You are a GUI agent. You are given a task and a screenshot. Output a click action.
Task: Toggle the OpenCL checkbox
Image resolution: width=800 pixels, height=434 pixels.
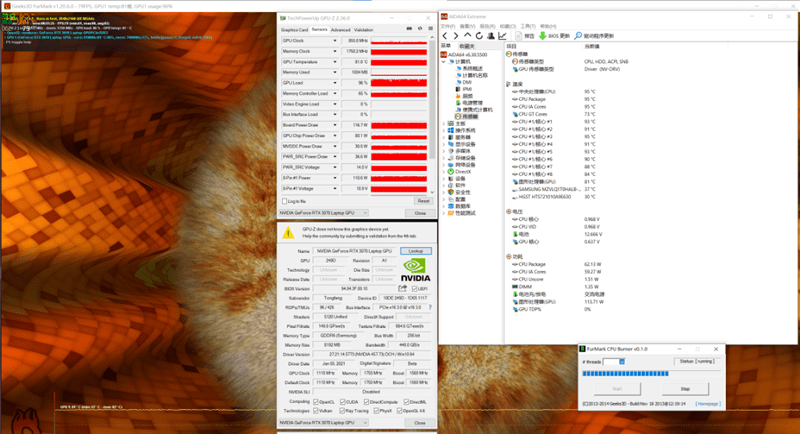point(316,402)
